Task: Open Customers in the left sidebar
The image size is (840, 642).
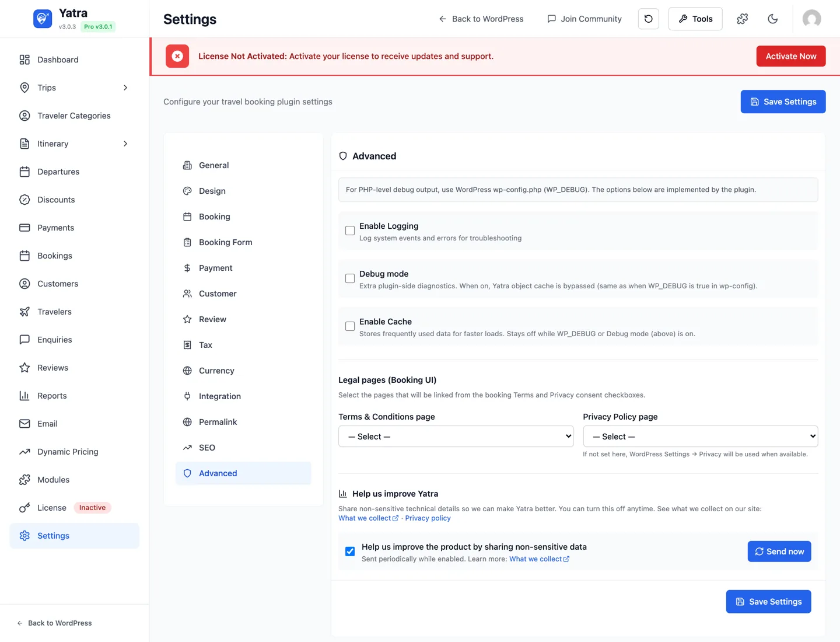Action: tap(75, 284)
